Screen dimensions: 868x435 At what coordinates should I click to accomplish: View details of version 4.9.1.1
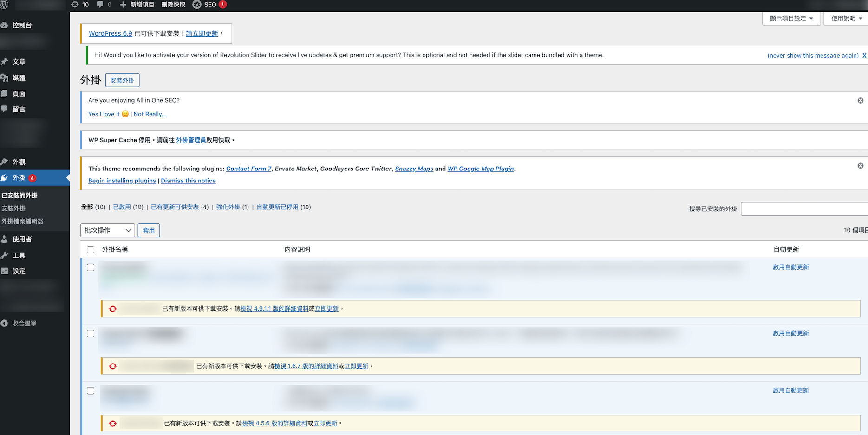coord(274,309)
